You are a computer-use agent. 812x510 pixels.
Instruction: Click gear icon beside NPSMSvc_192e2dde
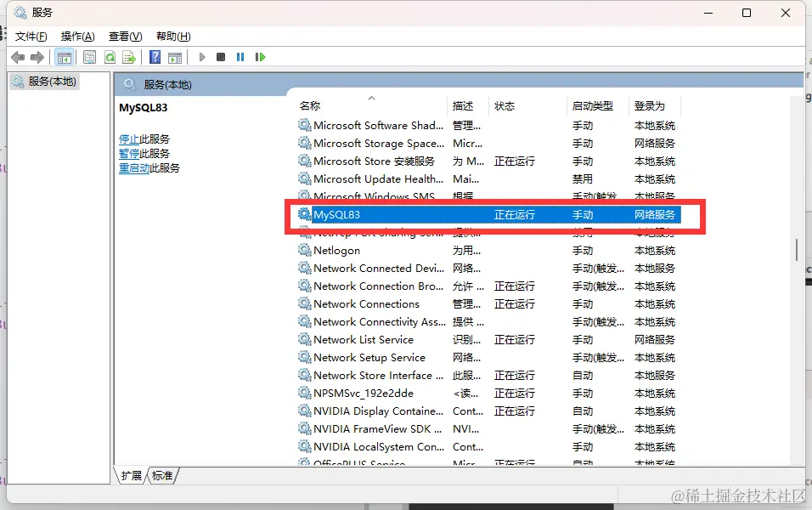(304, 393)
